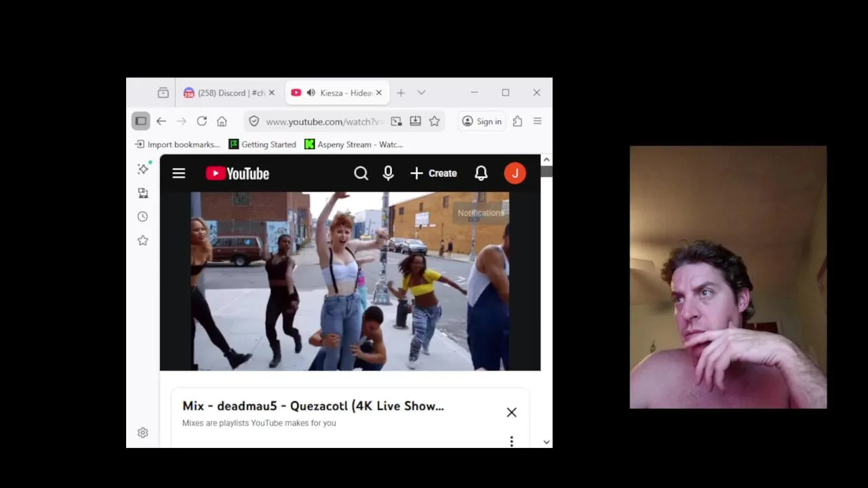
Task: Bookmark this page with star icon
Action: click(435, 121)
